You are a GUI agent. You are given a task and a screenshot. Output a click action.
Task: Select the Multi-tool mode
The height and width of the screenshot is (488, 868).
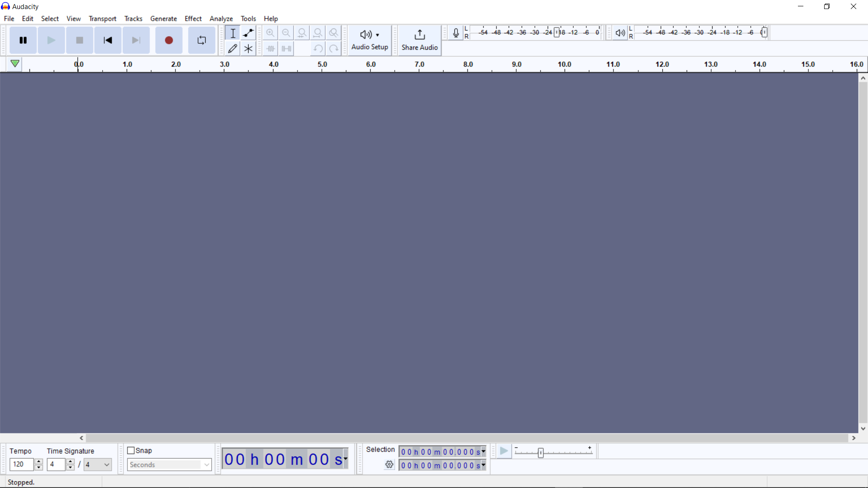249,47
